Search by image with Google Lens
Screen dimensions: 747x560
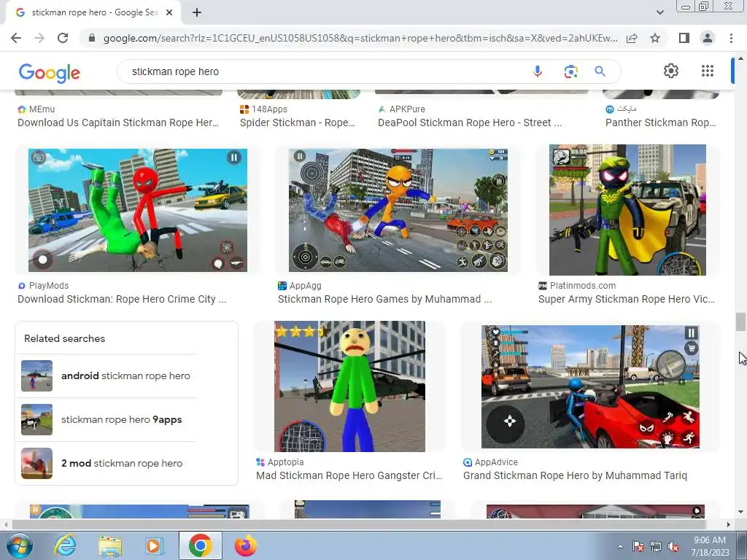[570, 71]
